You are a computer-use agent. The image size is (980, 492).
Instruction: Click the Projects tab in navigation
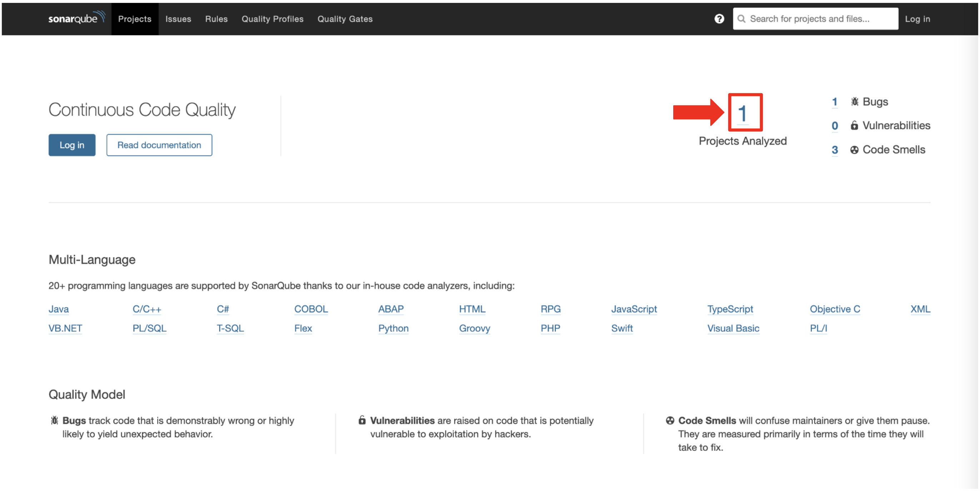point(134,17)
